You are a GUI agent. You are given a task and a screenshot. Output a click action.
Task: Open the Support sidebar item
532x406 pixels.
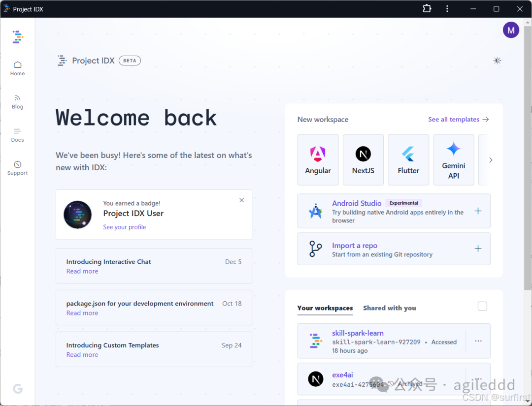point(17,168)
